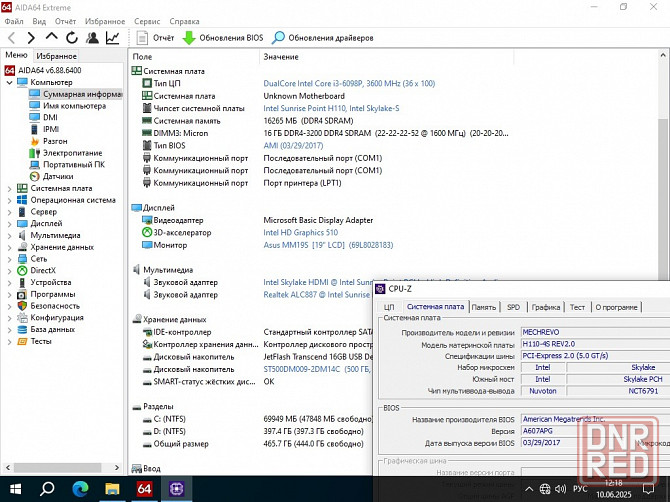
Task: Go back with the left arrow icon
Action: (x=12, y=38)
